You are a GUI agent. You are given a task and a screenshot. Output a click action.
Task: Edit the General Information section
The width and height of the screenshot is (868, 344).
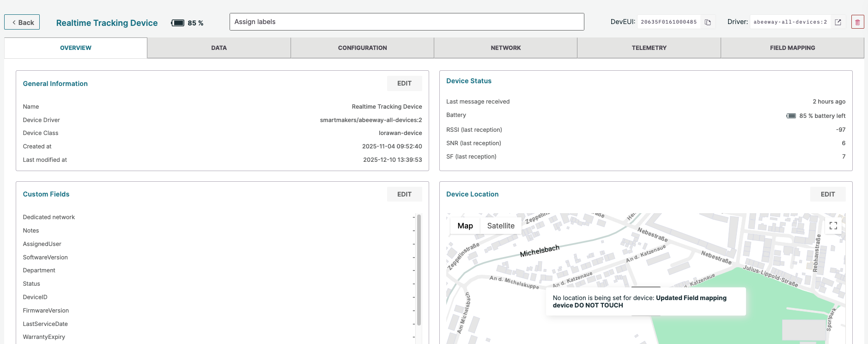tap(404, 84)
